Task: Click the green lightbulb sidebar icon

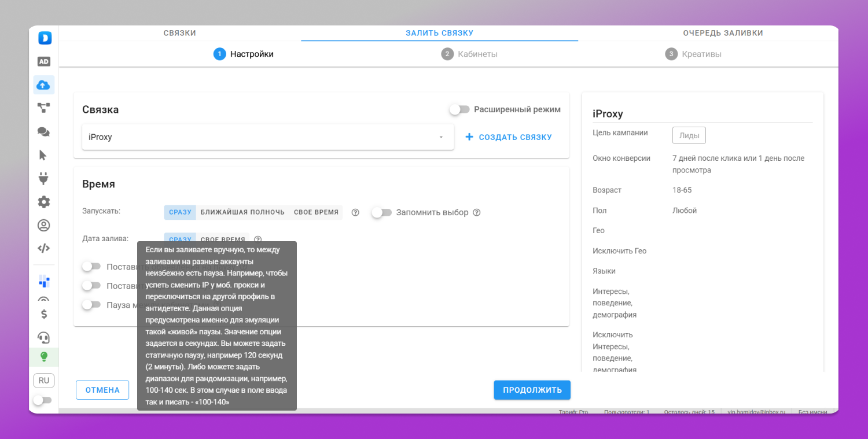Action: click(x=44, y=357)
